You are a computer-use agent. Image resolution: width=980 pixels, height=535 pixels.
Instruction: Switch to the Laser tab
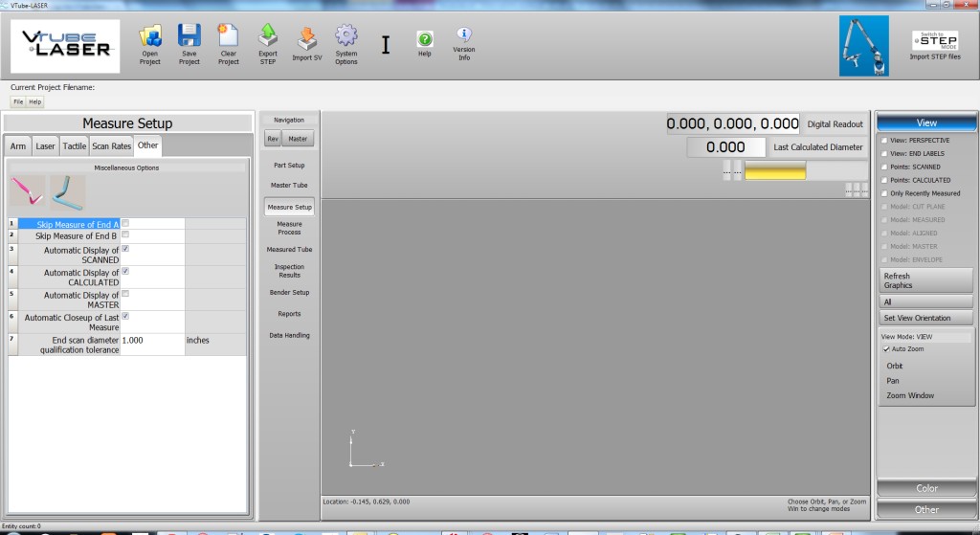45,146
